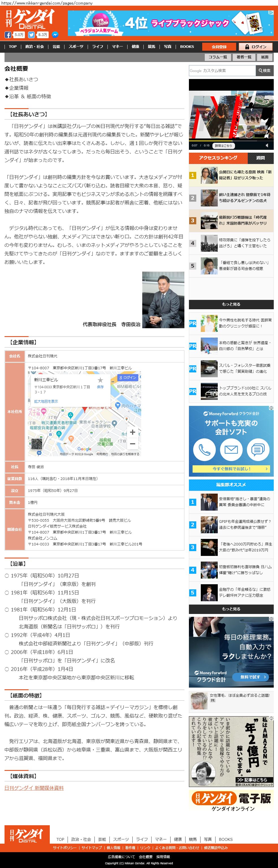Select the アクセスランキング tab

[218, 158]
